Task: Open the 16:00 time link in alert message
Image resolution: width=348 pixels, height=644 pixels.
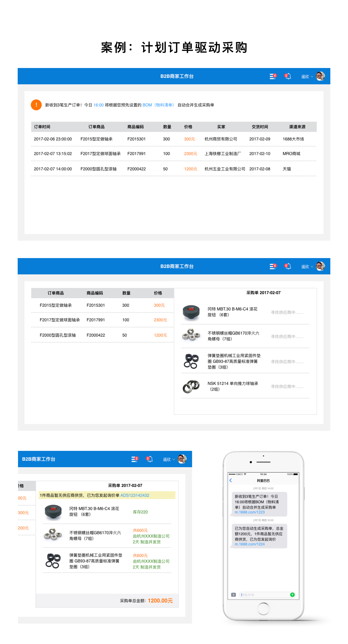Action: pyautogui.click(x=99, y=105)
